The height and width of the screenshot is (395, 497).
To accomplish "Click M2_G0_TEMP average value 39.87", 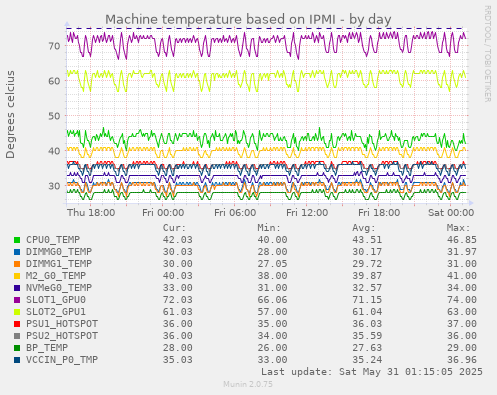I will tap(367, 276).
